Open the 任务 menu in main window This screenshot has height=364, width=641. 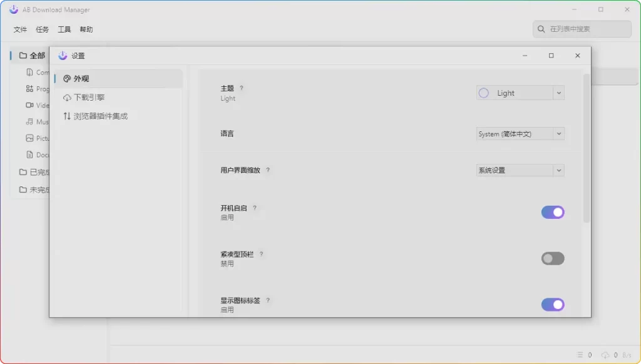[x=42, y=29]
